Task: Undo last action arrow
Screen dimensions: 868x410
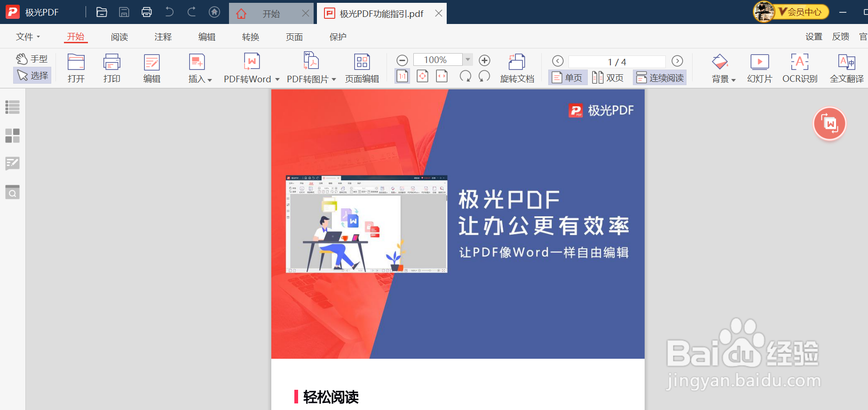Action: [x=169, y=12]
